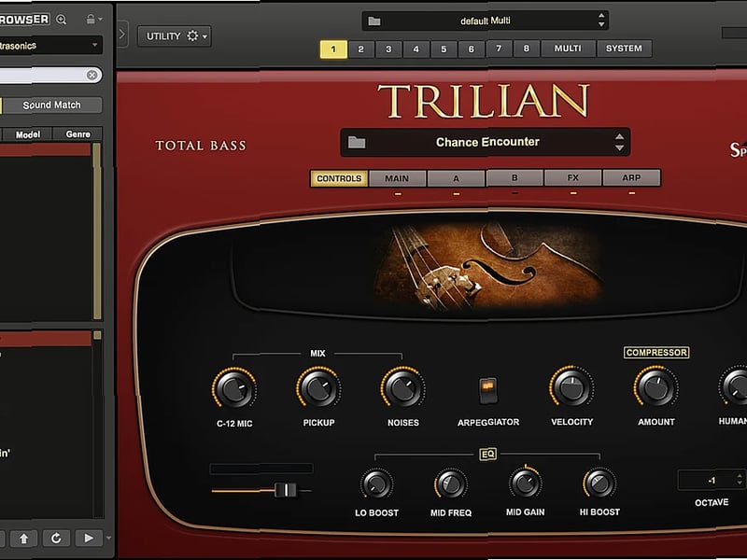Open the dropdown arrow beside the play icon
This screenshot has width=747, height=560.
pyautogui.click(x=108, y=539)
